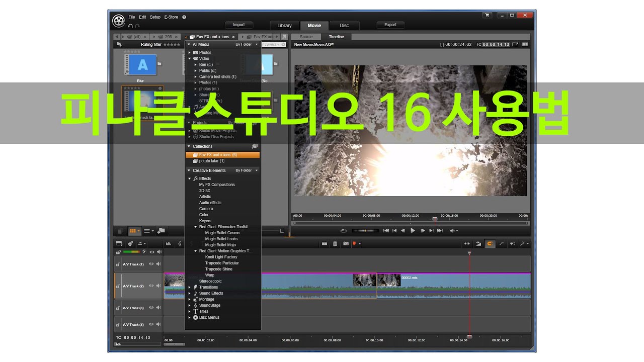Switch to the Library tab
Viewport: 644px width, 362px height.
[x=284, y=26]
